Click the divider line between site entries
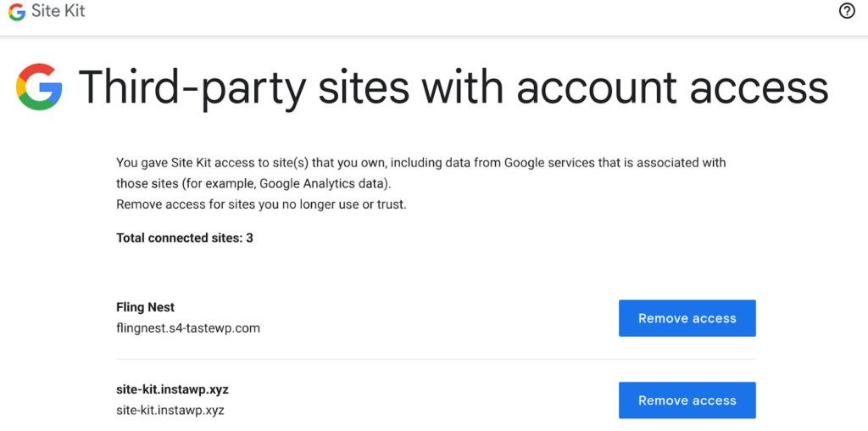 [x=436, y=359]
